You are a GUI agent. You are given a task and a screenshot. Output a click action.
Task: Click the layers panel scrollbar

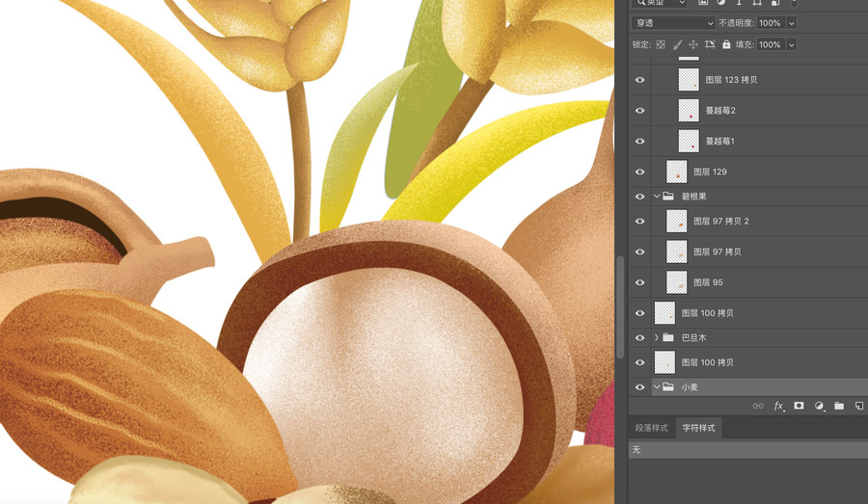tap(620, 307)
